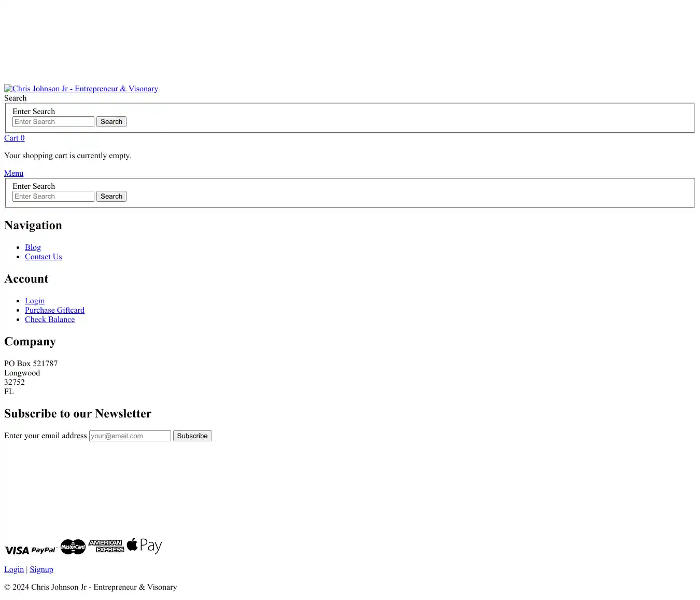Screen dimensions: 700x600
Task: Go to the Blog page
Action: coord(33,247)
